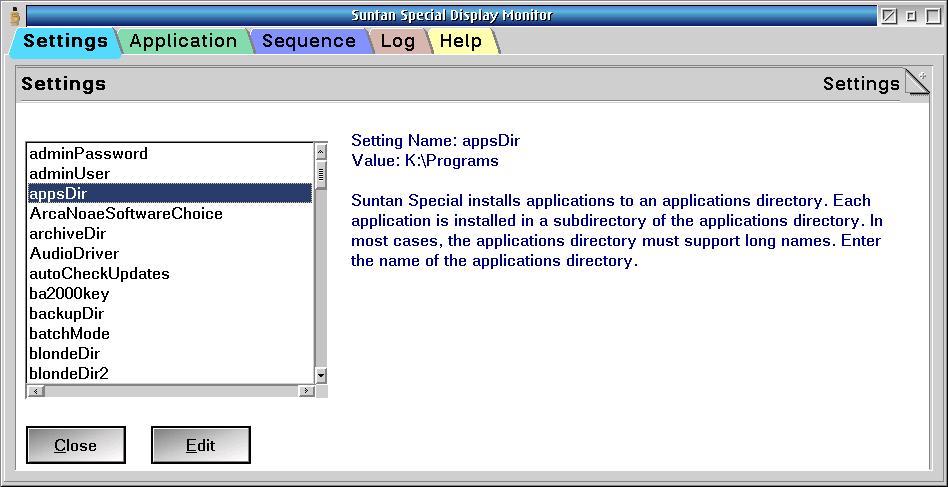Click the page-corner icon beside Settings label

point(916,83)
